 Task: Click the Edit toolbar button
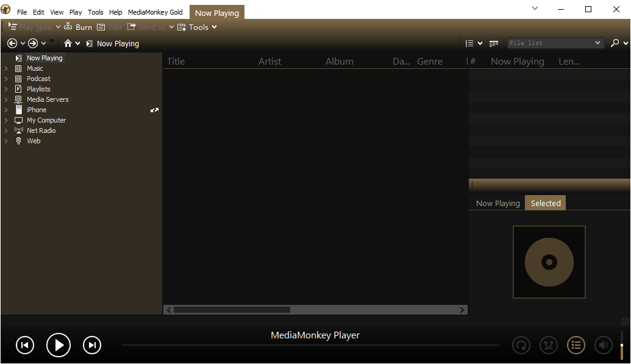click(110, 27)
